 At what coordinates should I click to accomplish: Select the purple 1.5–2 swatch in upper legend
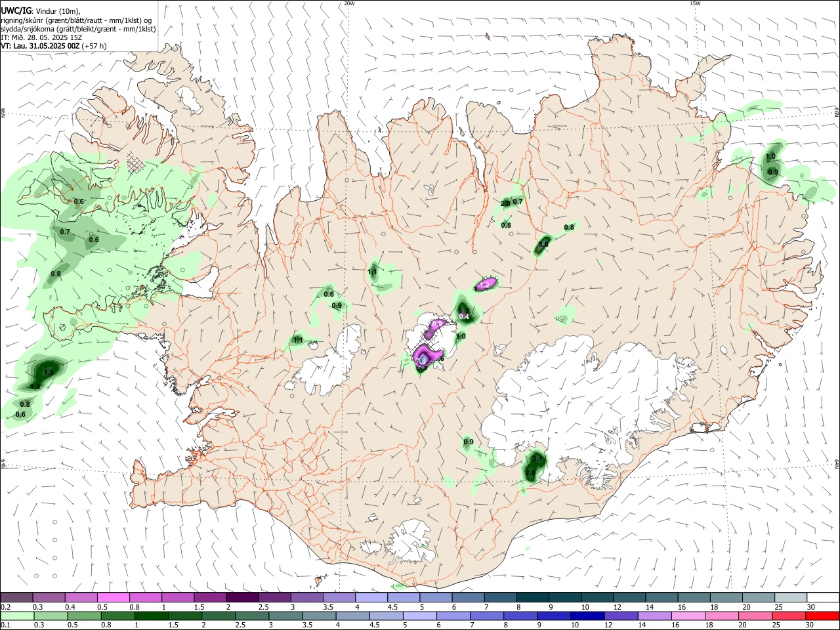coord(210,598)
